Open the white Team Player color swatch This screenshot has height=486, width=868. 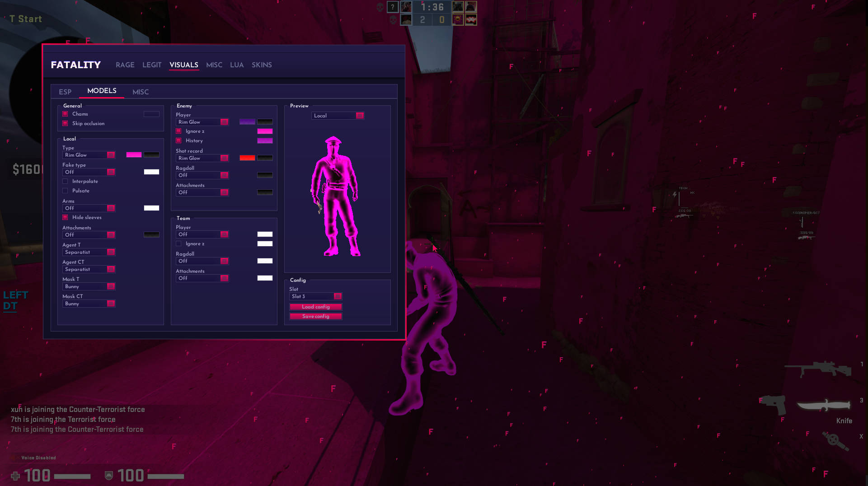(265, 234)
